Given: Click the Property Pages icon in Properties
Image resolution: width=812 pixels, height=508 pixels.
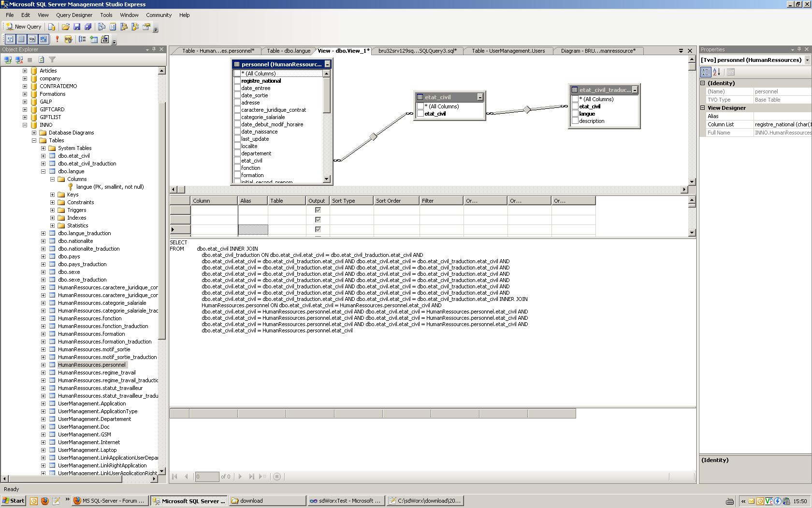Looking at the screenshot, I should pos(731,72).
